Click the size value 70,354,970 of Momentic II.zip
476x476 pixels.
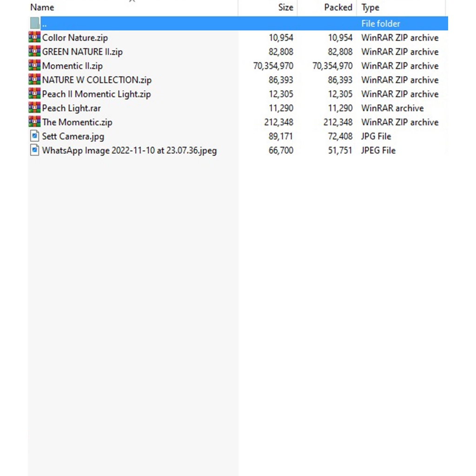click(273, 66)
